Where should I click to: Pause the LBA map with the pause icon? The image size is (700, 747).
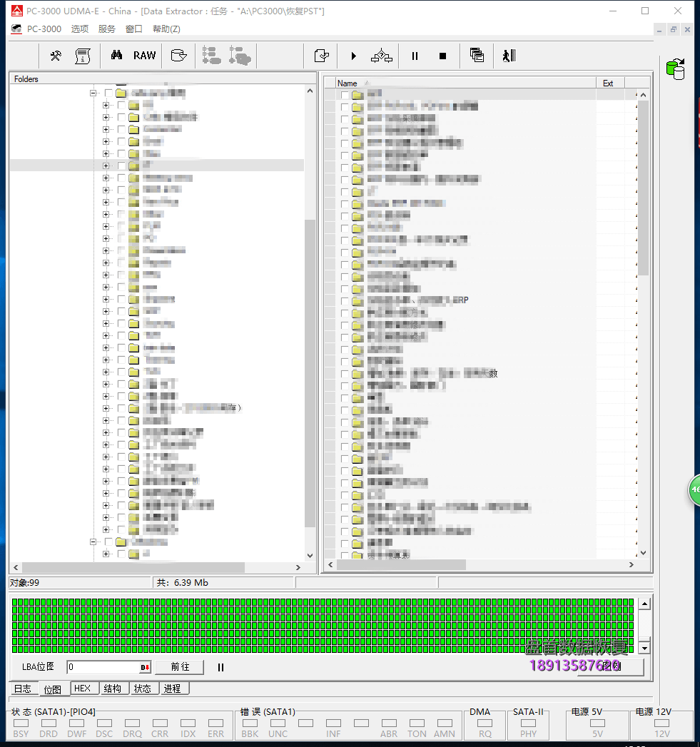(220, 667)
